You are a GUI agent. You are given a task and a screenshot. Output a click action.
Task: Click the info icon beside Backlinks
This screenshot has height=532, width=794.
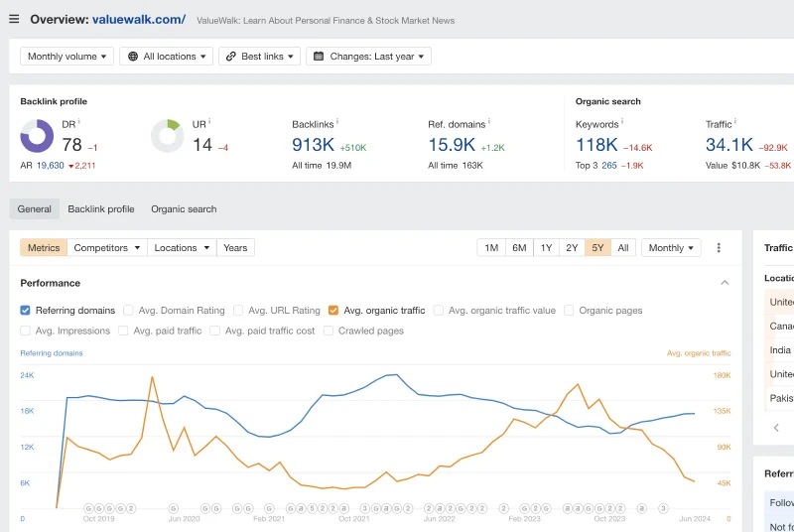[337, 121]
